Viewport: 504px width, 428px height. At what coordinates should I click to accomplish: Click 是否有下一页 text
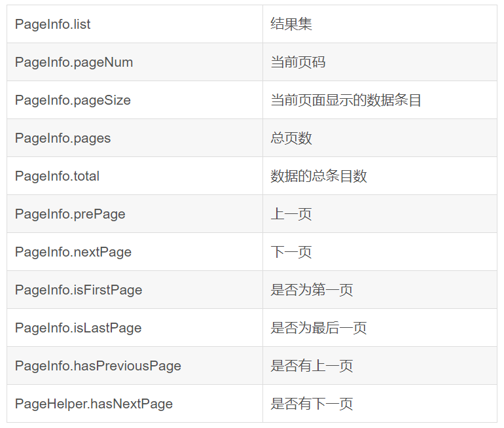coord(312,403)
